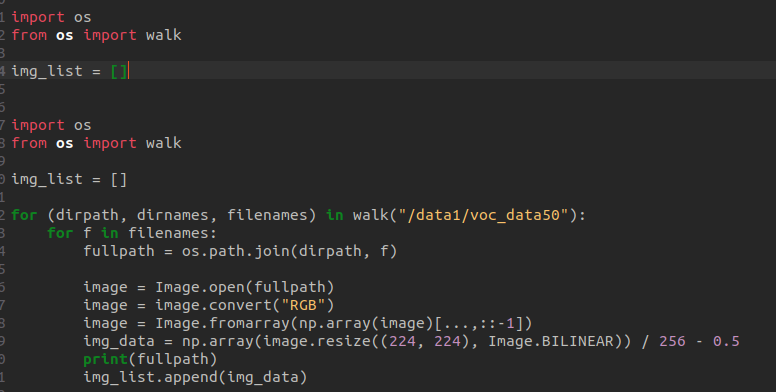
Task: Click the "/data1/voc_data50" path string
Action: coord(484,215)
